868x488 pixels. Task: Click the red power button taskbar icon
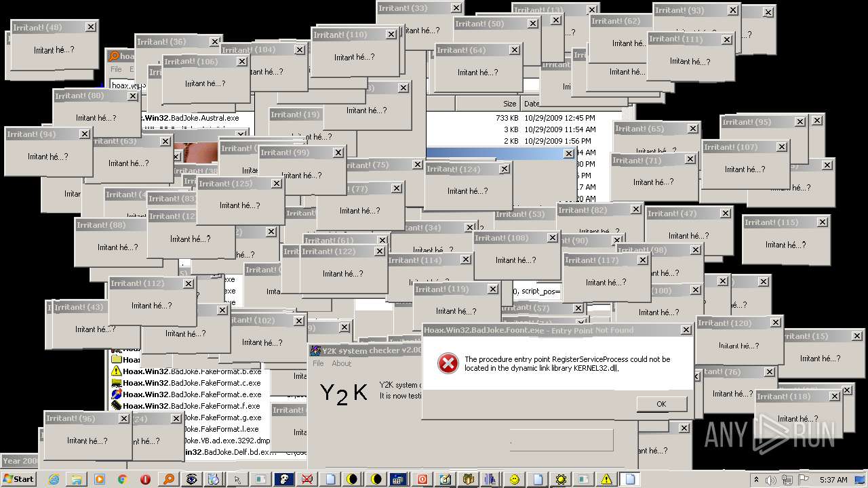tap(422, 479)
